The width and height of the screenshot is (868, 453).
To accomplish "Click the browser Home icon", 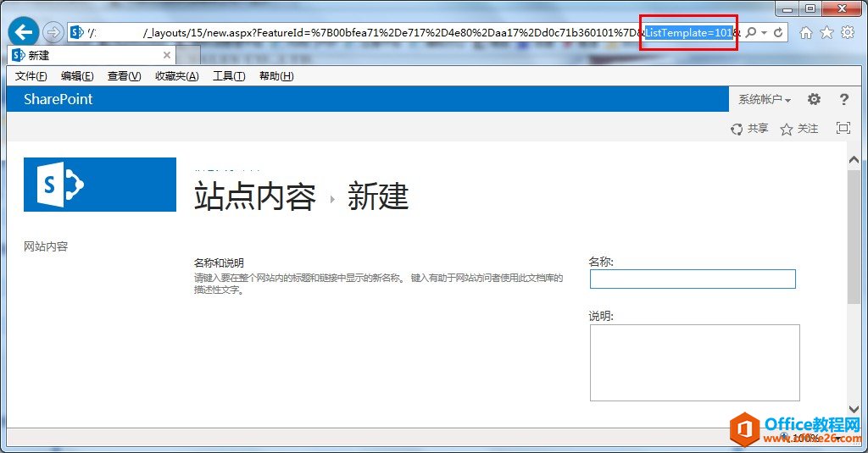I will 806,33.
